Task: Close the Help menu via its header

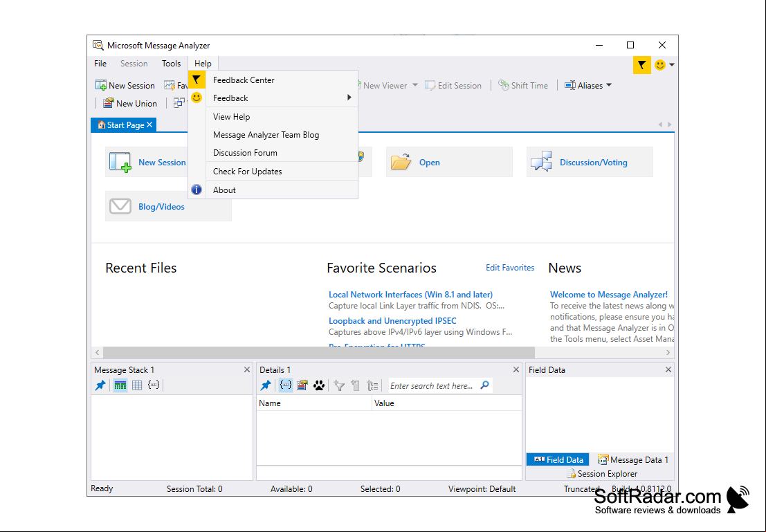Action: 203,64
